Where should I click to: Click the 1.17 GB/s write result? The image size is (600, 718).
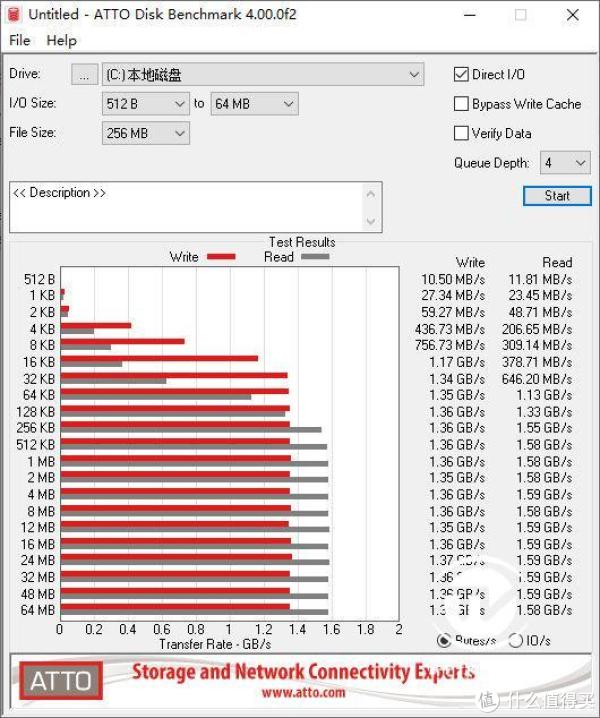(457, 362)
